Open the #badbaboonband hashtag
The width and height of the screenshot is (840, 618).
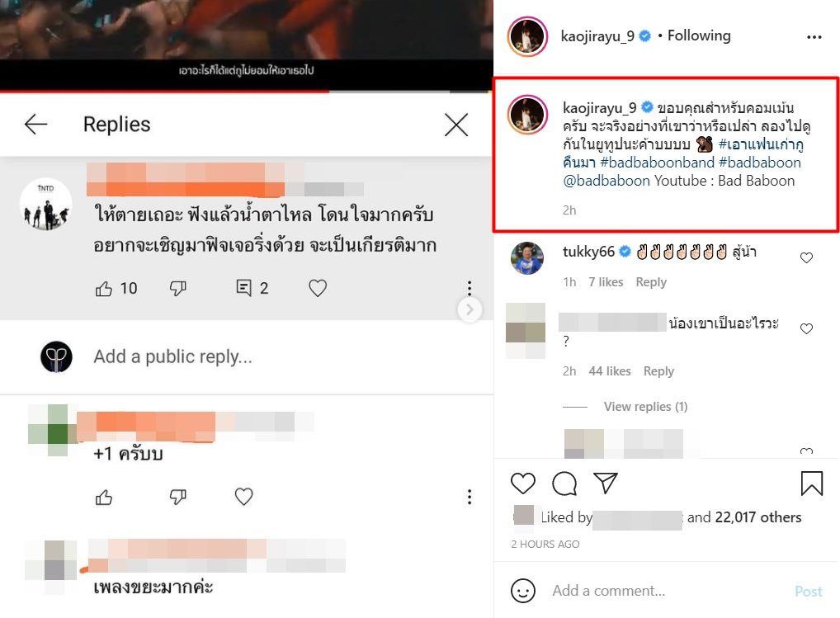pos(658,163)
